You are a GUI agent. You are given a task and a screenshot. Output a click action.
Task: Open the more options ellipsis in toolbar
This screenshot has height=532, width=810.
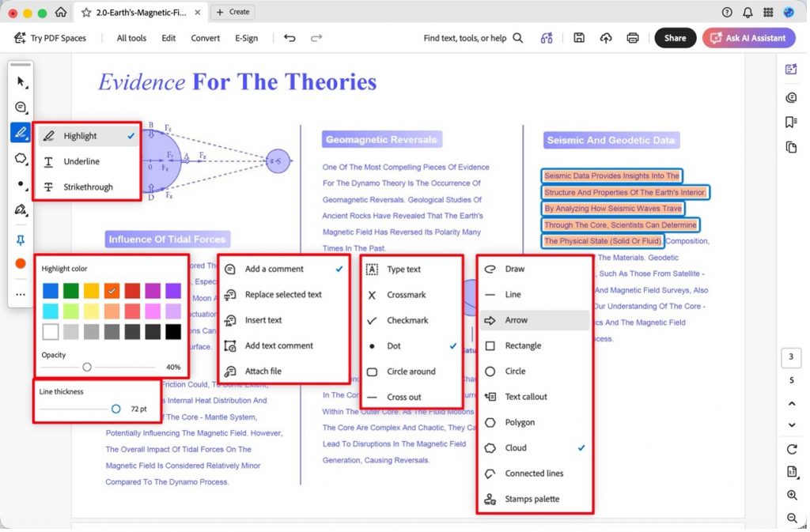point(21,295)
